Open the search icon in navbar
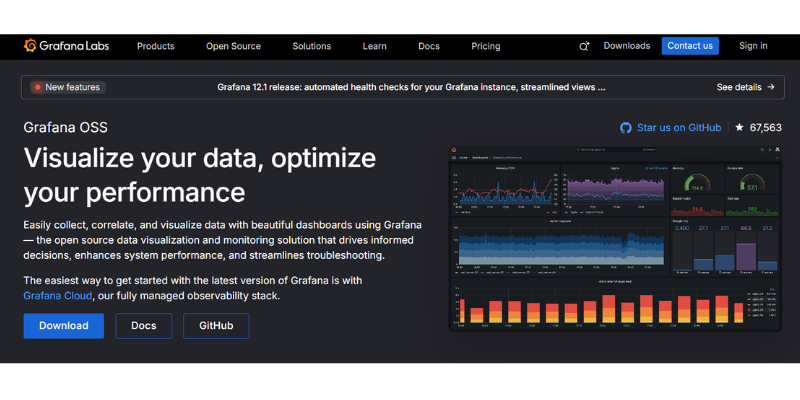The image size is (800, 400). coord(585,46)
